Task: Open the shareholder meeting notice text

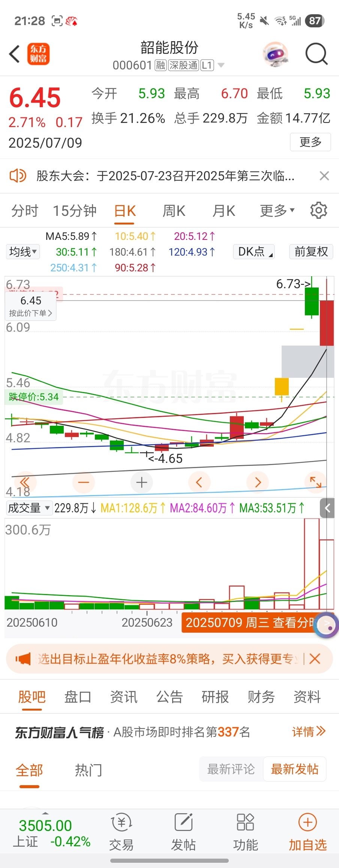Action: pos(165,175)
